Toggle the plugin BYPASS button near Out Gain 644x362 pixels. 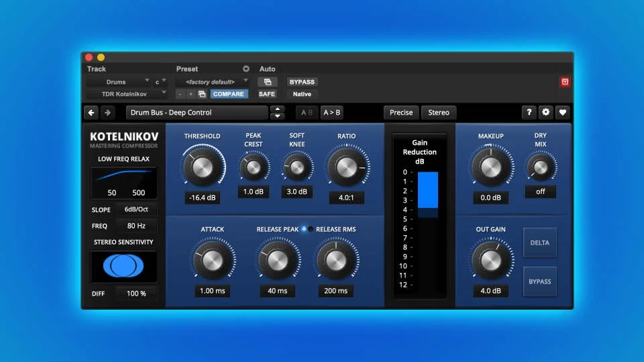tap(539, 282)
